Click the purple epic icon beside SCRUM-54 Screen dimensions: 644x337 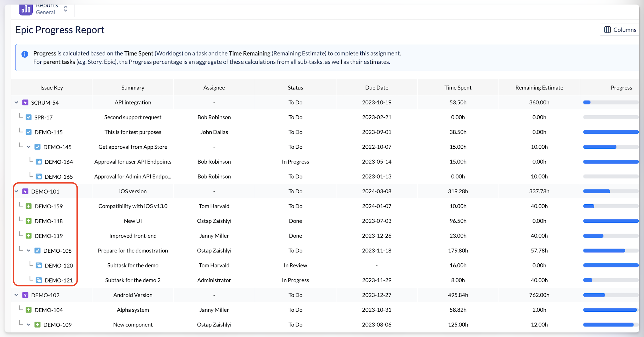click(25, 102)
